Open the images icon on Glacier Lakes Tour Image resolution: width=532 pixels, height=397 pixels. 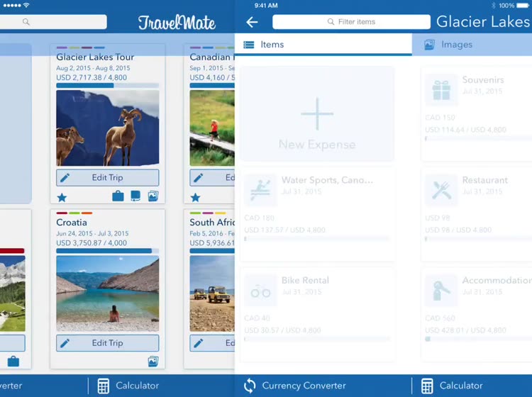153,196
